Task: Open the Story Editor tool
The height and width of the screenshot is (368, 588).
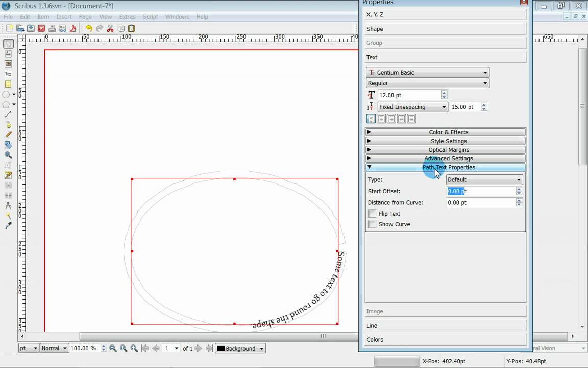Action: 8,175
